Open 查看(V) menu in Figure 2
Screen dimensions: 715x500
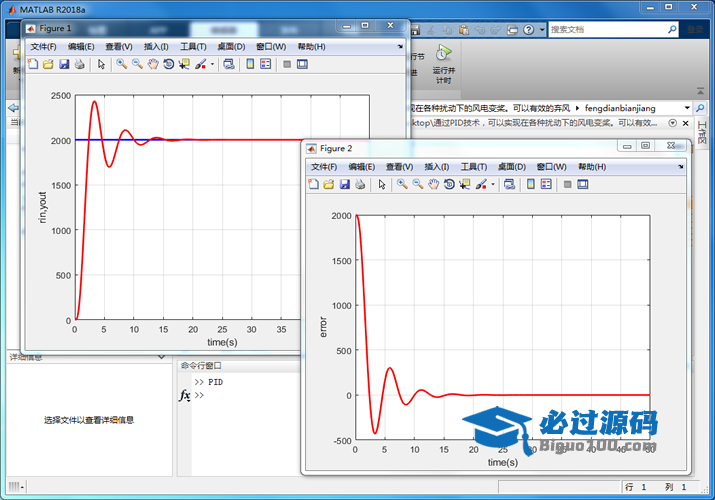399,167
